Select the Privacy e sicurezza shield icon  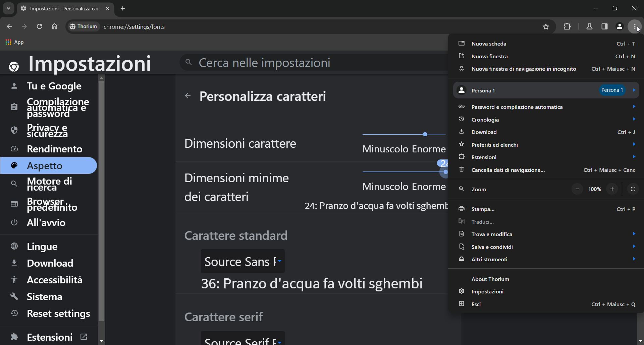click(14, 130)
